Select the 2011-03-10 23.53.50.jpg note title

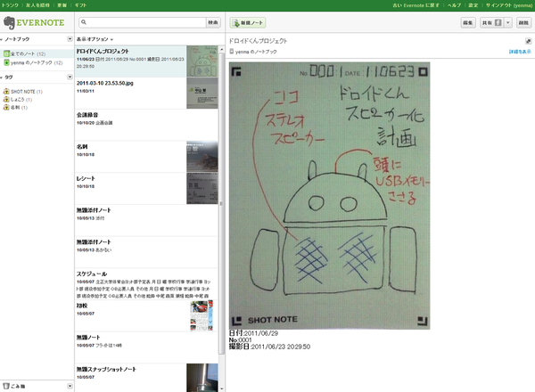pyautogui.click(x=104, y=83)
